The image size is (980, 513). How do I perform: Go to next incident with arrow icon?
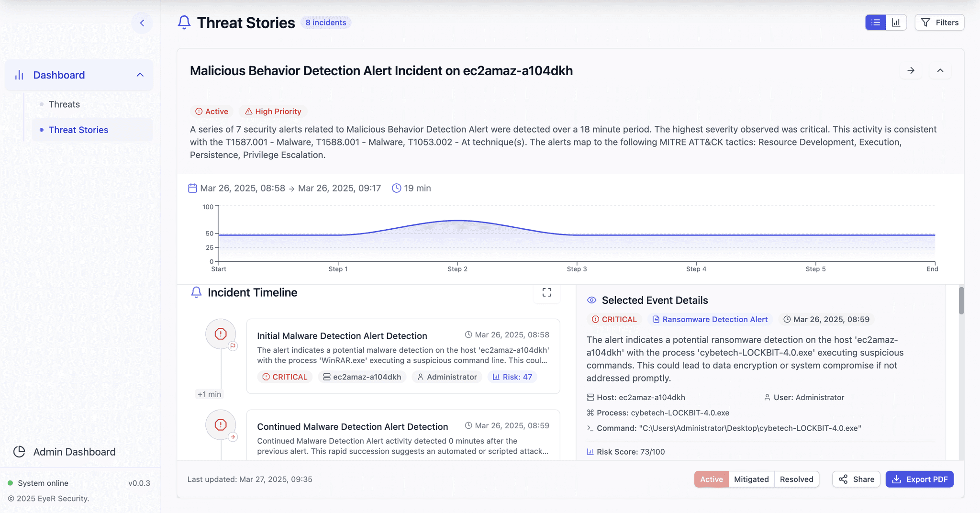pyautogui.click(x=911, y=70)
